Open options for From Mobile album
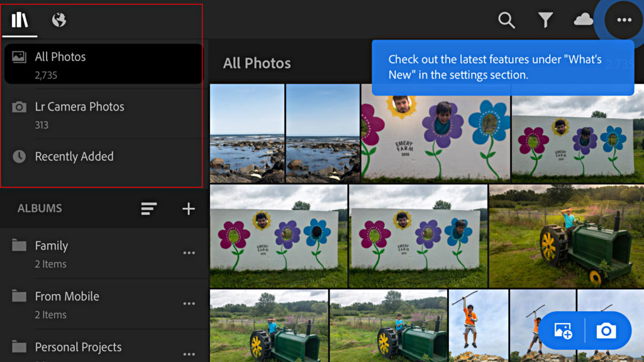 pos(189,304)
